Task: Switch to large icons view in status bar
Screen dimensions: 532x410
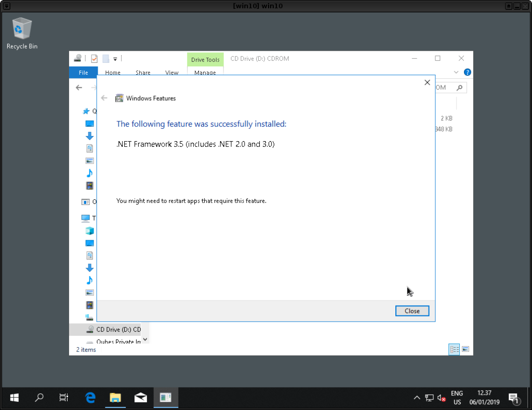Action: (465, 349)
